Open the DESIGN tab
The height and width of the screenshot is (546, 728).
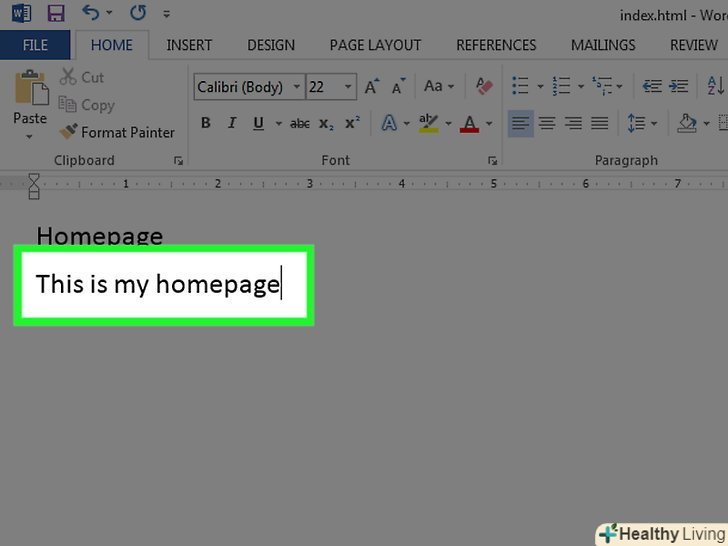tap(271, 45)
